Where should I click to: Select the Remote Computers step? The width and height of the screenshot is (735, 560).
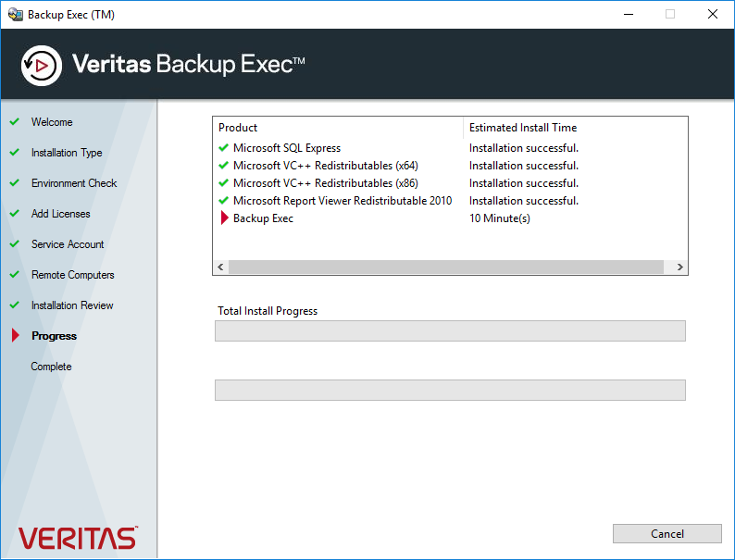[72, 275]
